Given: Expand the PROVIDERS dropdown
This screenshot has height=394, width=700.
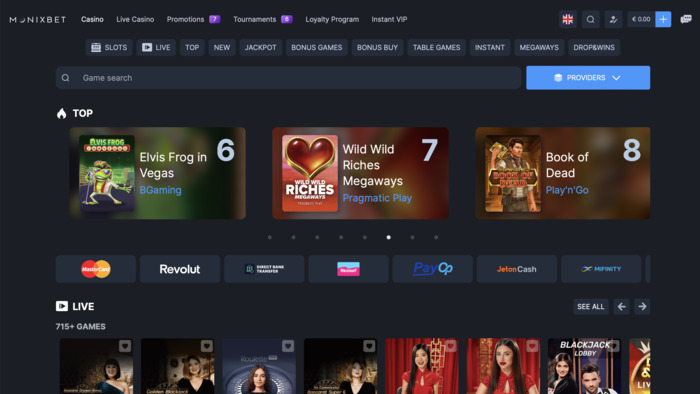Looking at the screenshot, I should (x=588, y=78).
